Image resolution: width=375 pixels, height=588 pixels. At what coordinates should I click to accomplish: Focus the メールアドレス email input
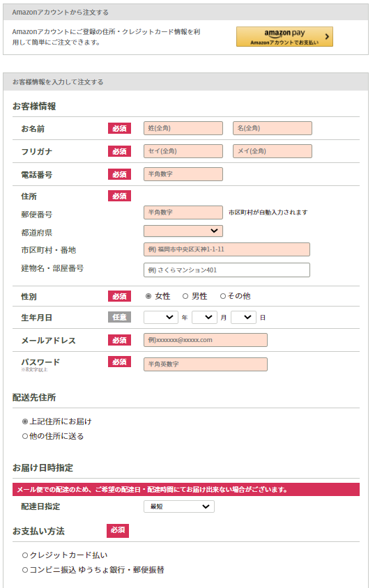coord(206,340)
